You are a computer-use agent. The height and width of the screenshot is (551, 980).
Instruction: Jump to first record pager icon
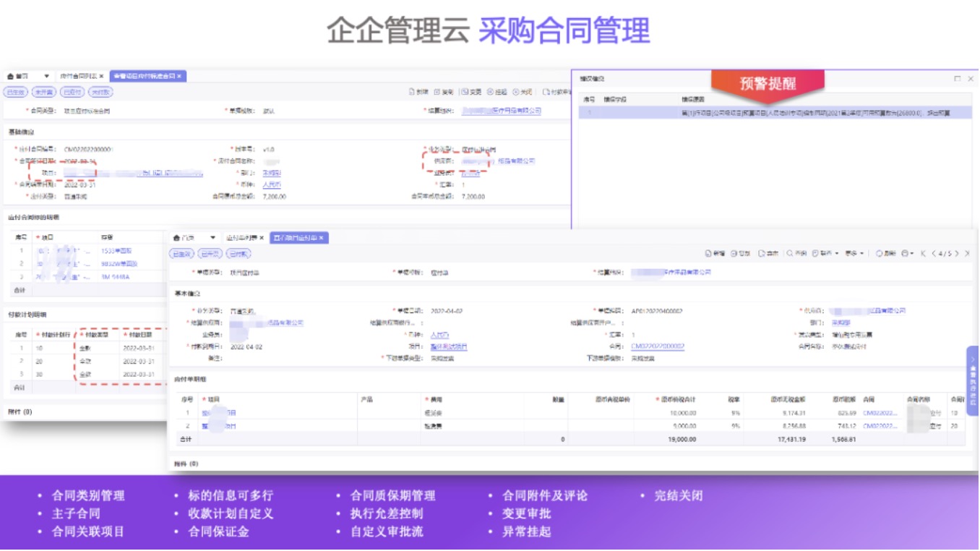click(923, 254)
